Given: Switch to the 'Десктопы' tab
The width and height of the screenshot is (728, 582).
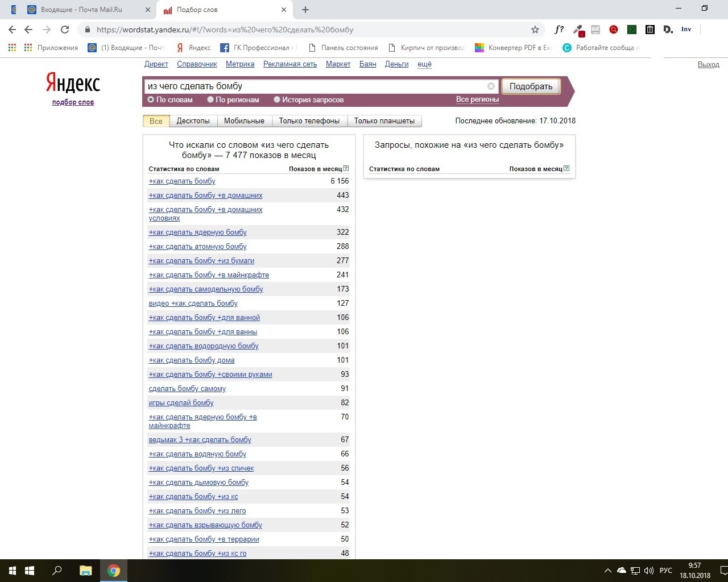Looking at the screenshot, I should click(193, 121).
